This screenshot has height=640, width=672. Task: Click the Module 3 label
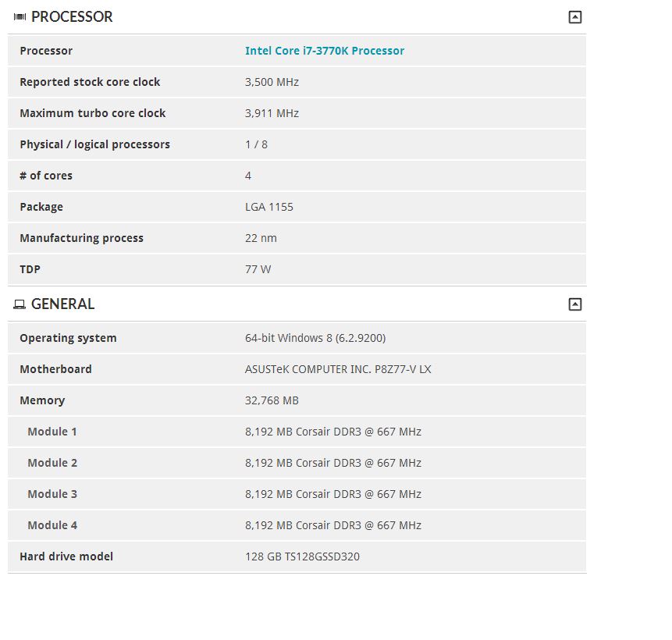tap(52, 494)
